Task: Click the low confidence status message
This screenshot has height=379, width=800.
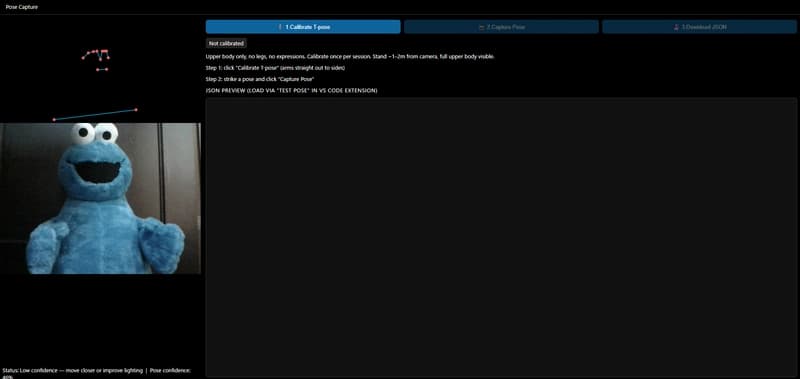Action: click(97, 373)
